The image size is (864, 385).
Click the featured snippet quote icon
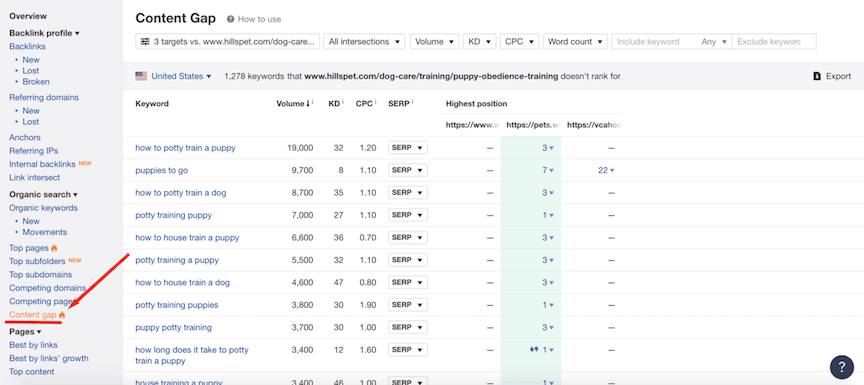pos(533,350)
